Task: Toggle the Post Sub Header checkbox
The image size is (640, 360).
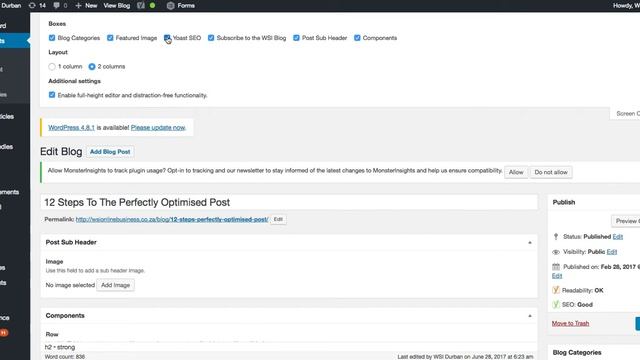Action: coord(296,38)
